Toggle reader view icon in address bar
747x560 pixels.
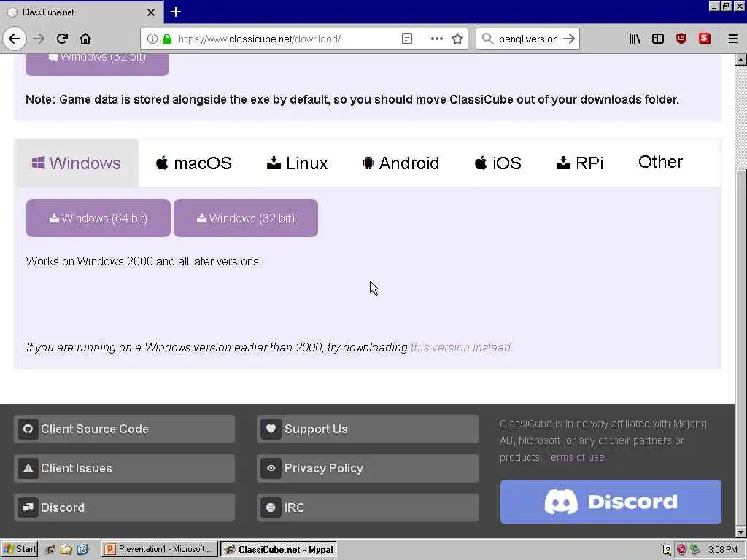click(x=407, y=39)
